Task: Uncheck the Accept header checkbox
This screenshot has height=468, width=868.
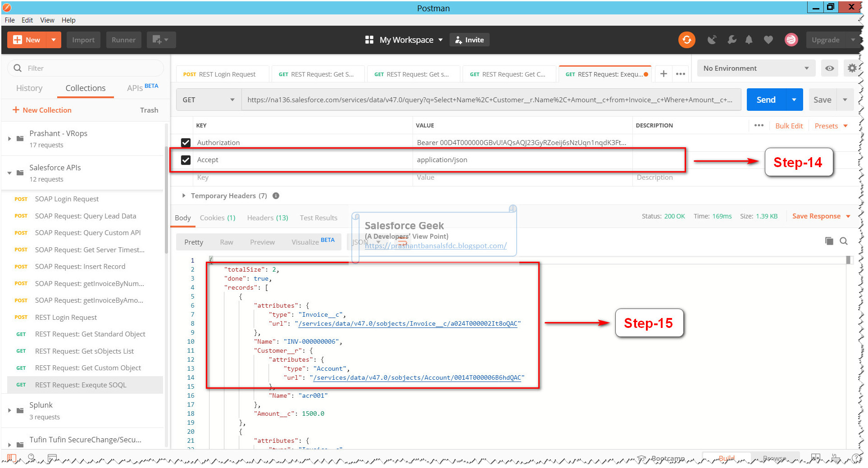Action: [x=186, y=160]
